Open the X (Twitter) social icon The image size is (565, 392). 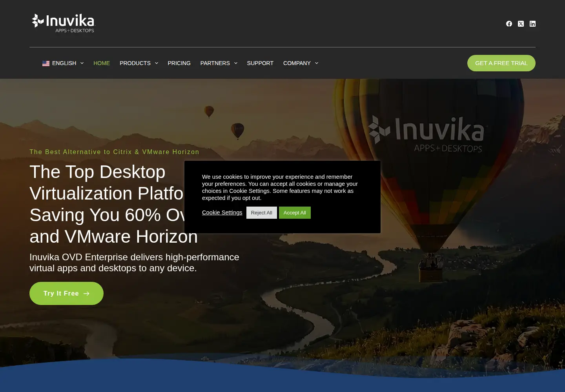521,24
